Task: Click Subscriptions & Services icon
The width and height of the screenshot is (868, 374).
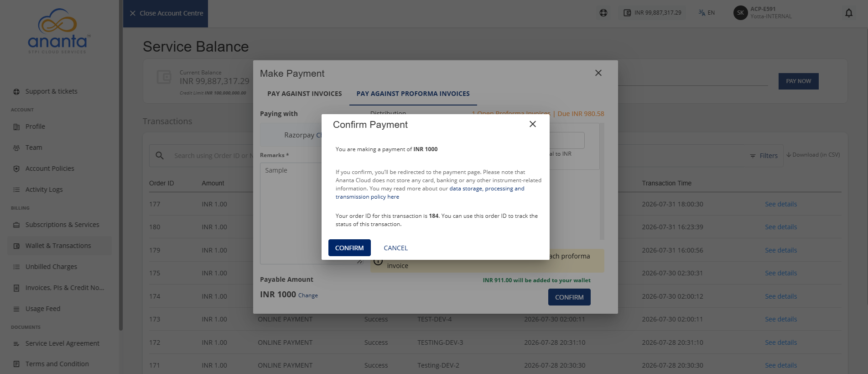Action: [16, 225]
